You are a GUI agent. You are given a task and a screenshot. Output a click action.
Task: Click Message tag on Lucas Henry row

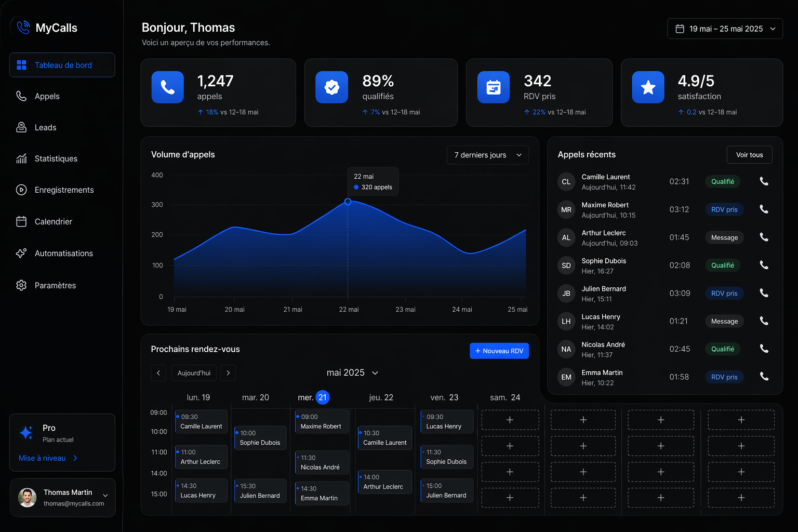pos(724,321)
